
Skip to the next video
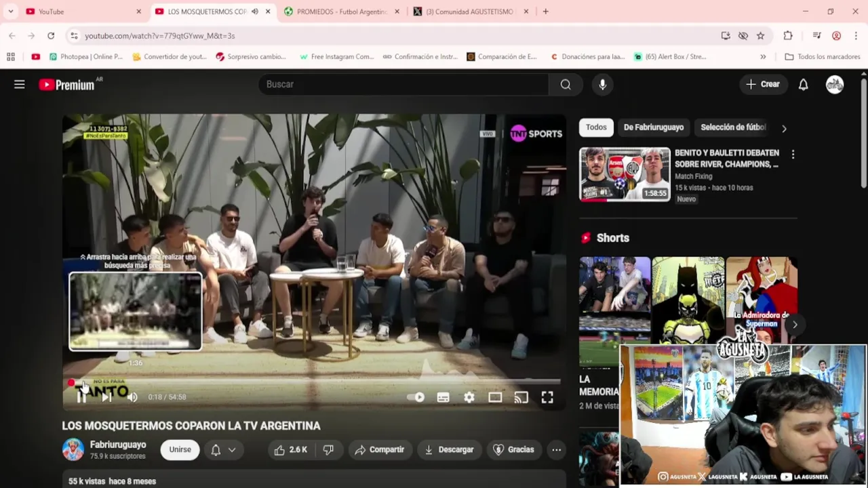(106, 397)
